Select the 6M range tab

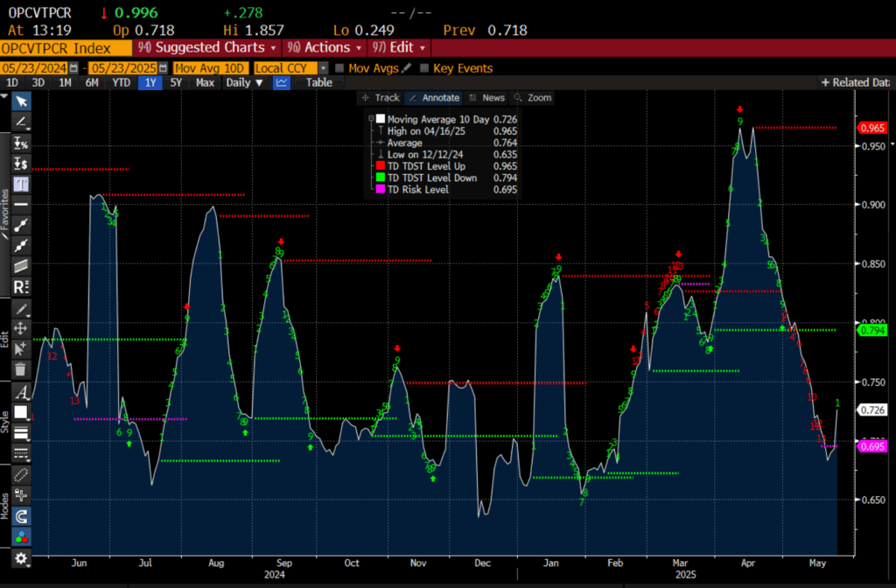[91, 83]
